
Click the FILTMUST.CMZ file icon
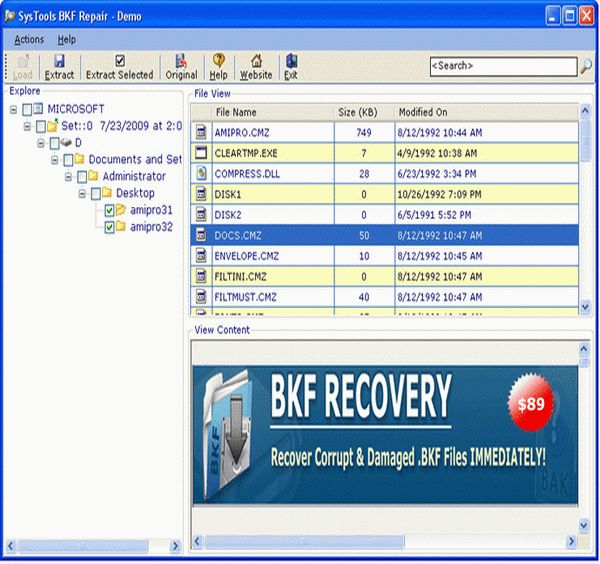pos(201,297)
